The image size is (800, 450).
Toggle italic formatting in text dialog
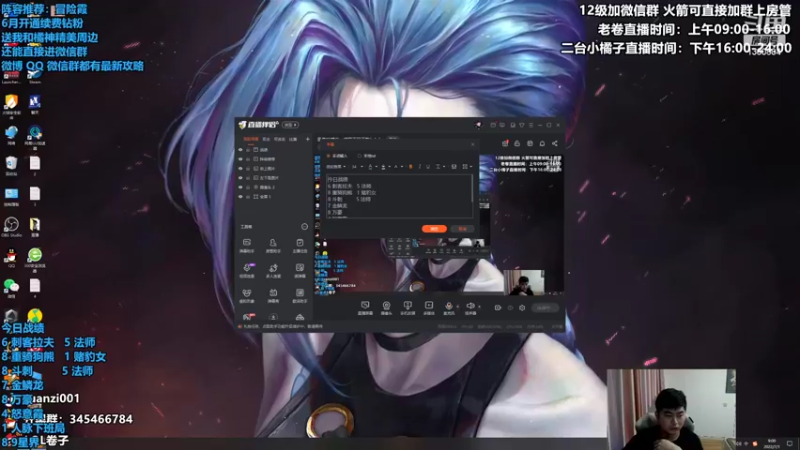pyautogui.click(x=419, y=166)
